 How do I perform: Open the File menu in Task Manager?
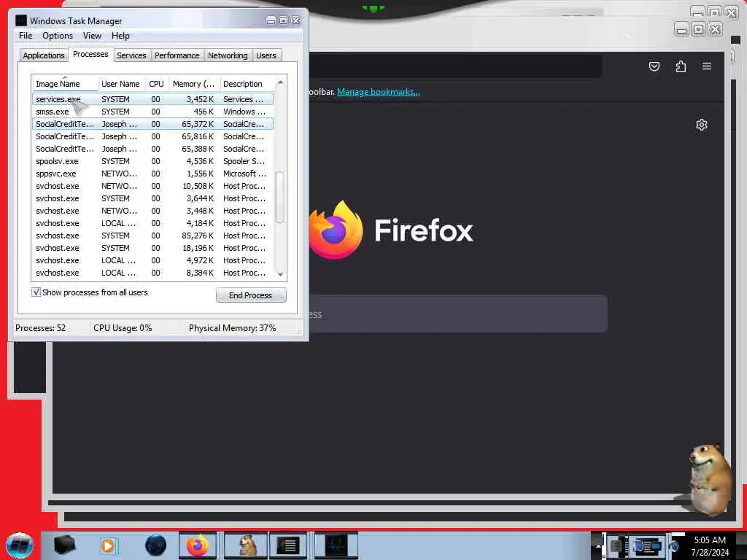pyautogui.click(x=26, y=36)
